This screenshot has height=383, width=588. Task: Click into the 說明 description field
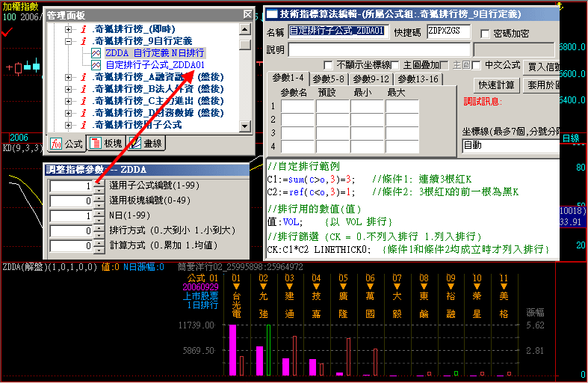378,49
